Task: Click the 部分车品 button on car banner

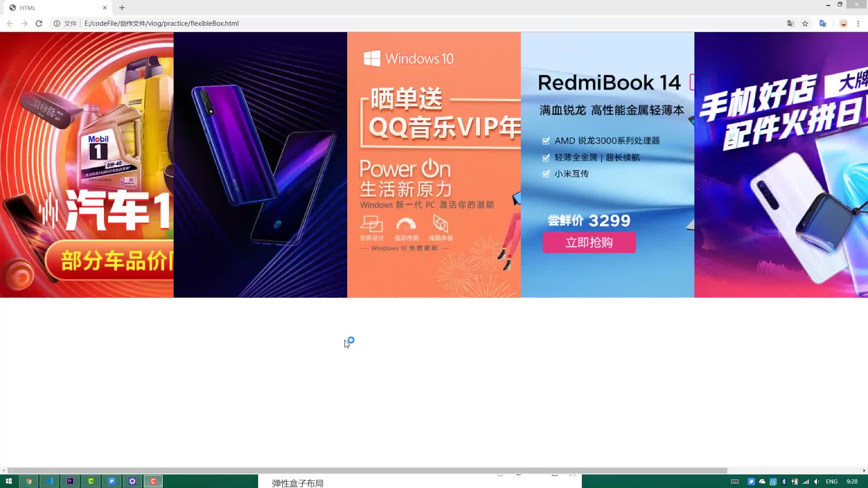Action: pos(109,261)
